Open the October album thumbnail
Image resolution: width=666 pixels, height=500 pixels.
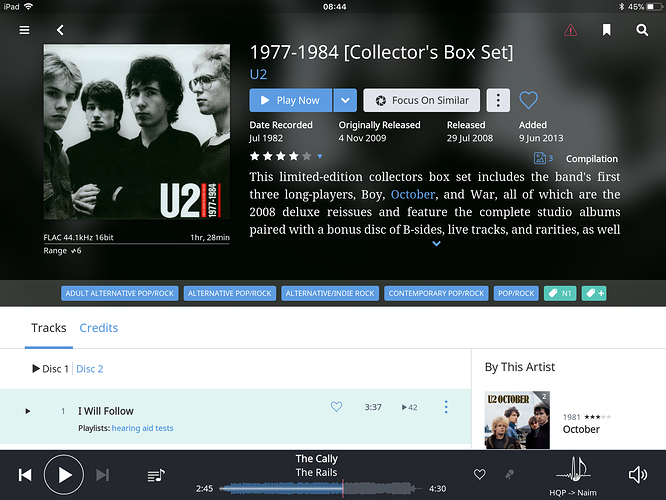tap(517, 420)
